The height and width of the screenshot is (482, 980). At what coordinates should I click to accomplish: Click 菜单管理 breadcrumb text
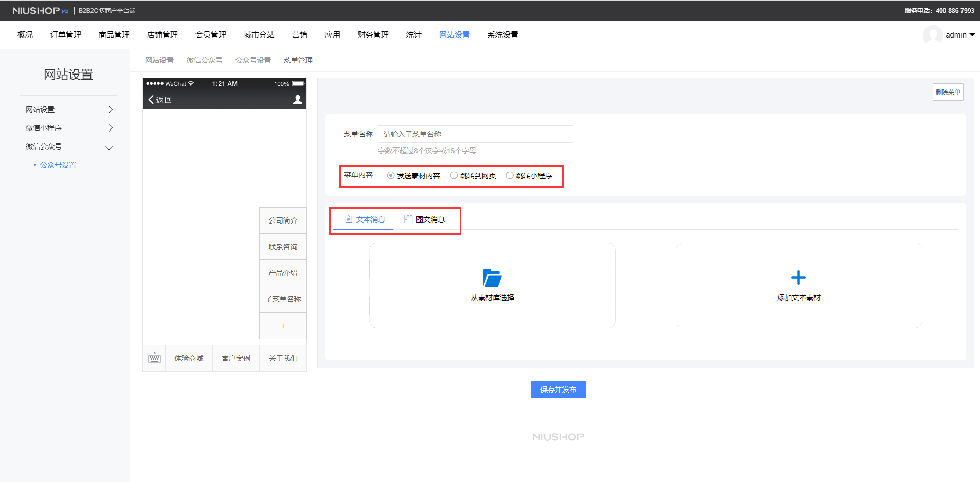pyautogui.click(x=298, y=60)
